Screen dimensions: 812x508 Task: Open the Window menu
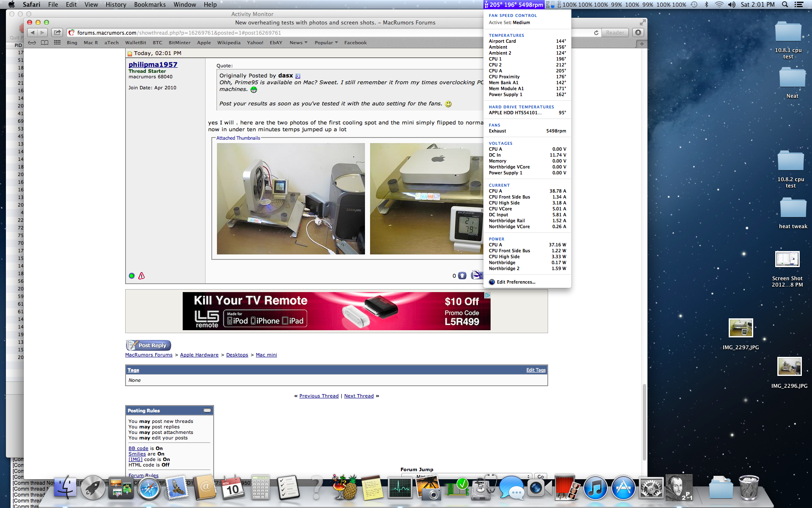(185, 5)
